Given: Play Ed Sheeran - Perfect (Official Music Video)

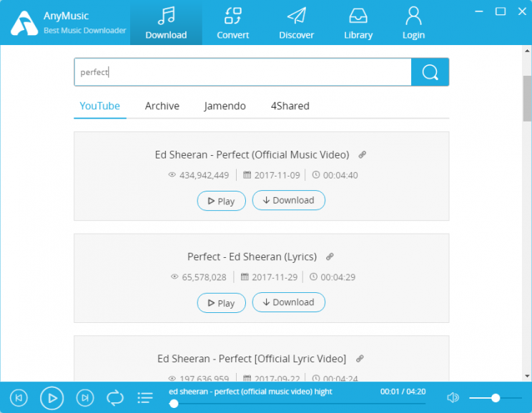Looking at the screenshot, I should 221,201.
